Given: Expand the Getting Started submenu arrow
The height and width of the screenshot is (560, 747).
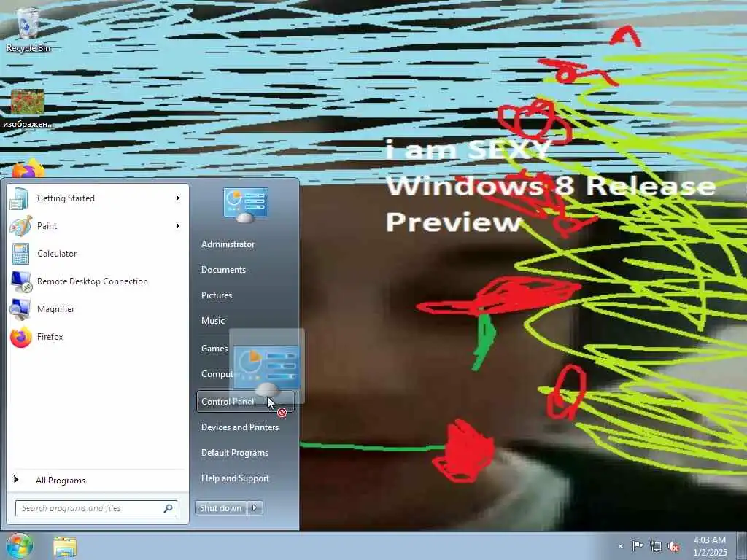Looking at the screenshot, I should [x=178, y=198].
